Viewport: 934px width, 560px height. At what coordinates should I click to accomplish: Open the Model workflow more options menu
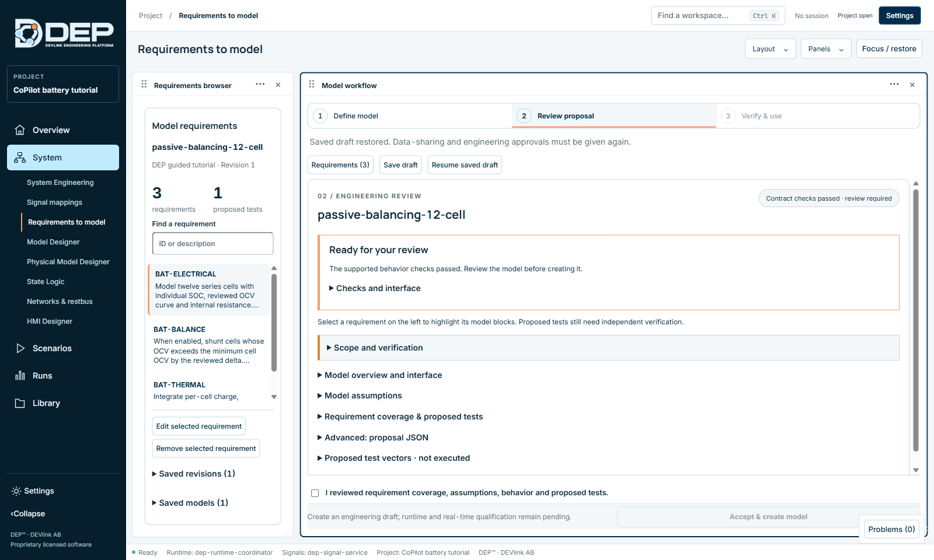tap(894, 85)
